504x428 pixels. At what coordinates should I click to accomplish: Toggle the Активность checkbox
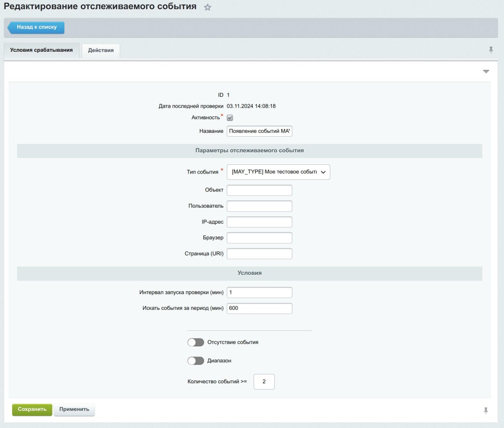coord(229,118)
